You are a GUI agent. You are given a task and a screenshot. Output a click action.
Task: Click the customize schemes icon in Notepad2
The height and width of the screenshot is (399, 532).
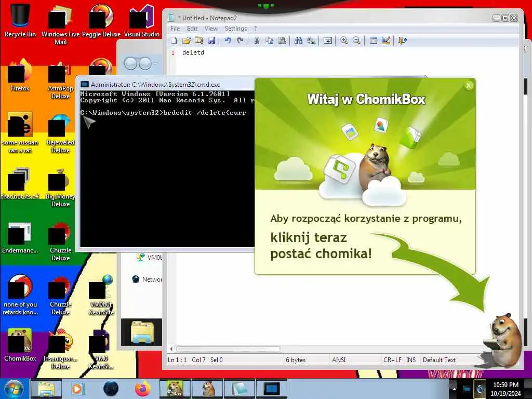pyautogui.click(x=386, y=41)
